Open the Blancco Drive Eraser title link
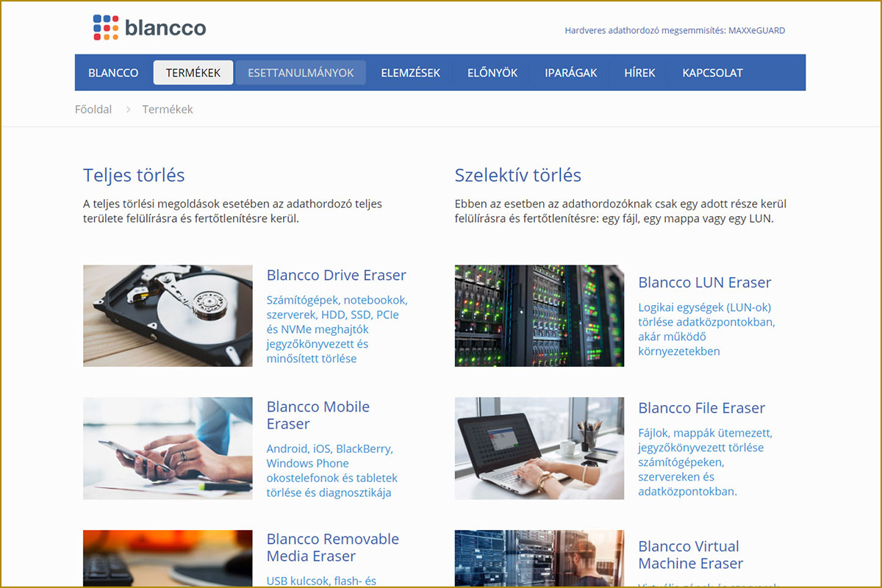 coord(337,276)
